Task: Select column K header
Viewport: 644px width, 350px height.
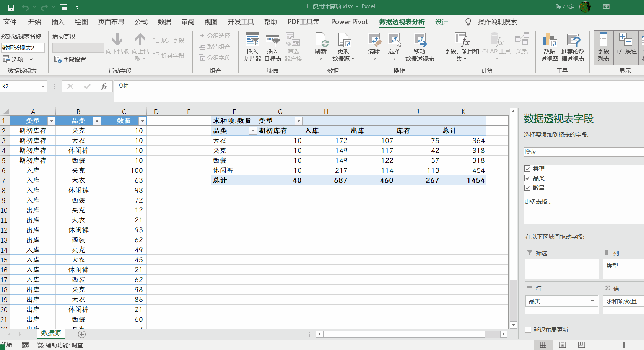Action: [x=463, y=112]
